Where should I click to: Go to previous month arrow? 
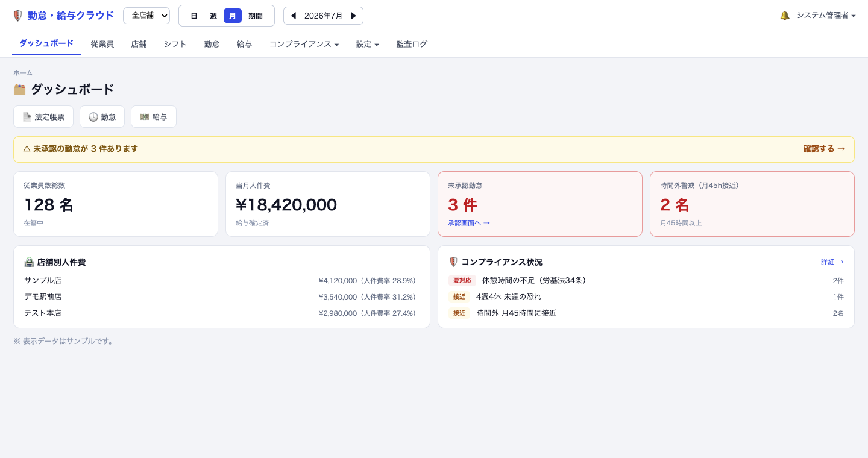pyautogui.click(x=294, y=16)
